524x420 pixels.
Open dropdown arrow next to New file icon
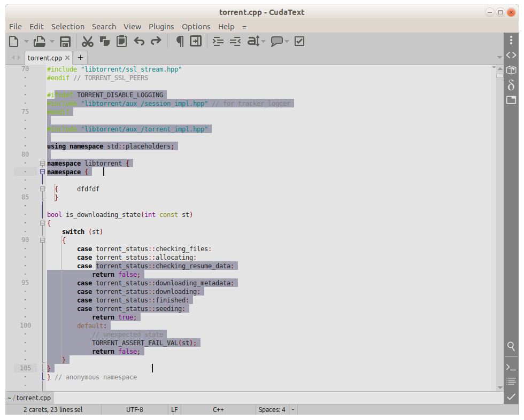coord(26,41)
